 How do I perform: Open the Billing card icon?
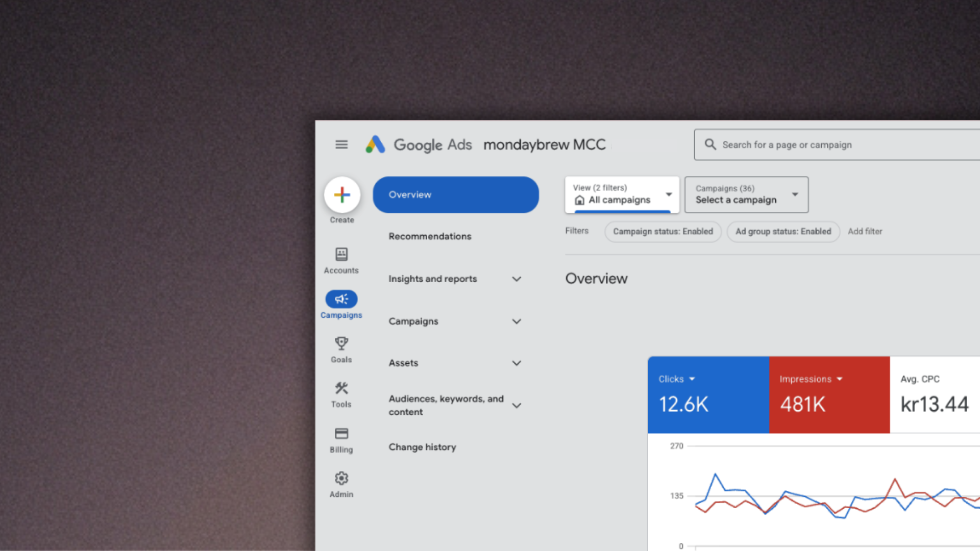click(x=341, y=434)
